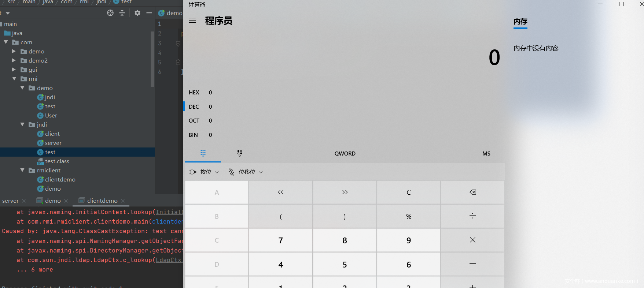
Task: Click the 程序员 mode title in calculator
Action: pyautogui.click(x=219, y=21)
